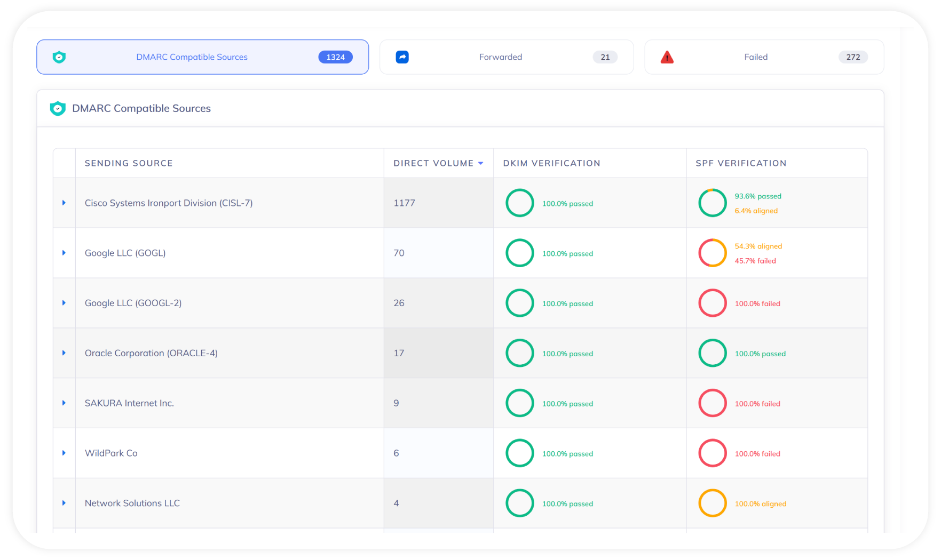Image resolution: width=941 pixels, height=560 pixels.
Task: Click the red warning triangle on Failed card
Action: [667, 57]
